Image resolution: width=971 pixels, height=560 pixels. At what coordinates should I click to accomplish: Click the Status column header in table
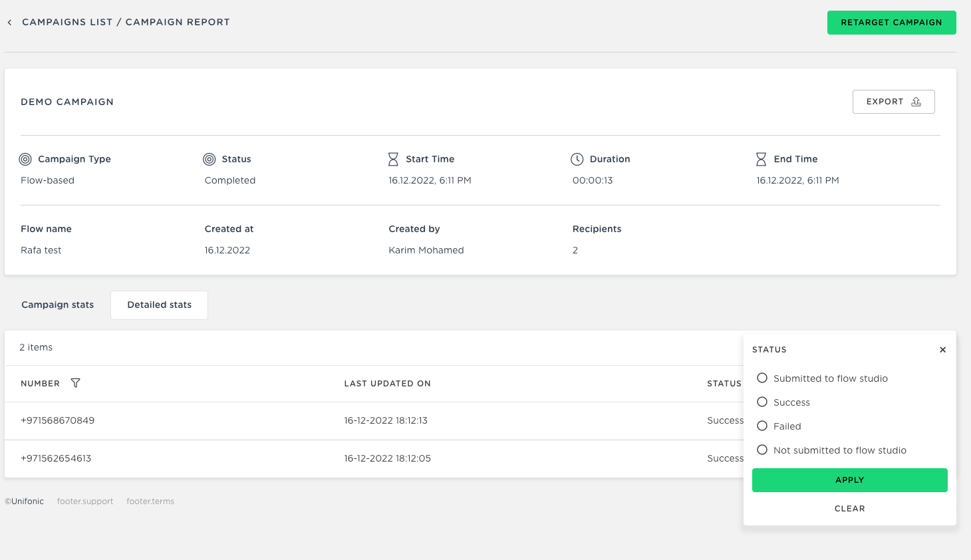tap(724, 384)
